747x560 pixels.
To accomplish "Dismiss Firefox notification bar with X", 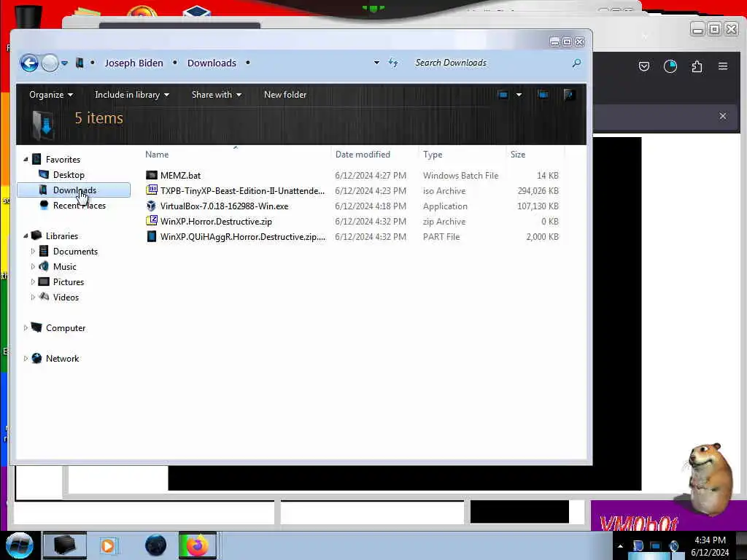I will pos(723,116).
